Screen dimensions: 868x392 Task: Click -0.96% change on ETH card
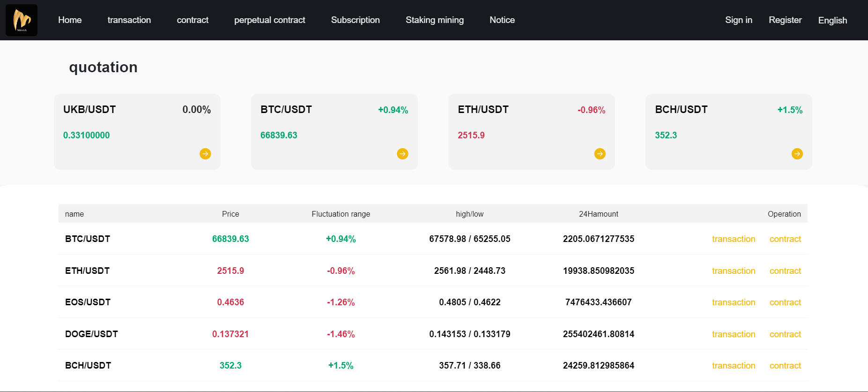tap(591, 110)
